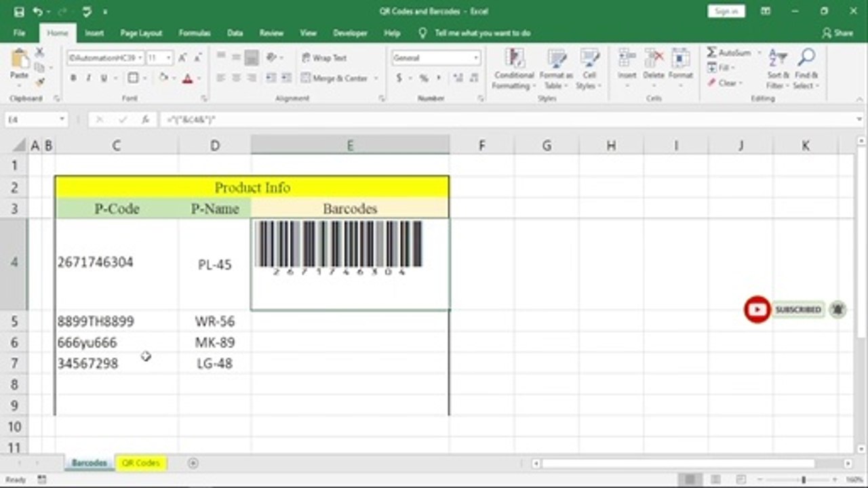Click the Cell Styles icon
Screen dimensions: 868x488
(x=589, y=58)
